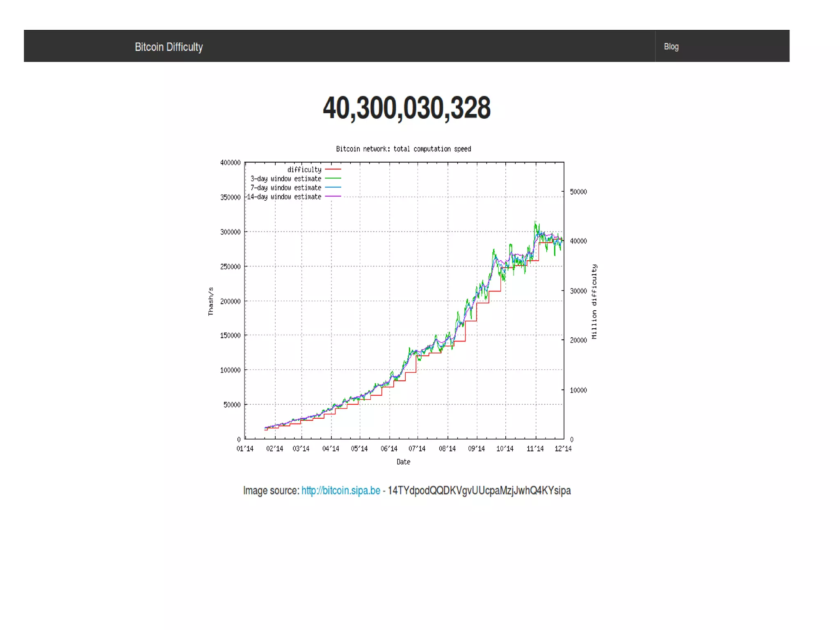840x630 pixels.
Task: Click the Thash/s vertical axis label
Action: tap(211, 301)
